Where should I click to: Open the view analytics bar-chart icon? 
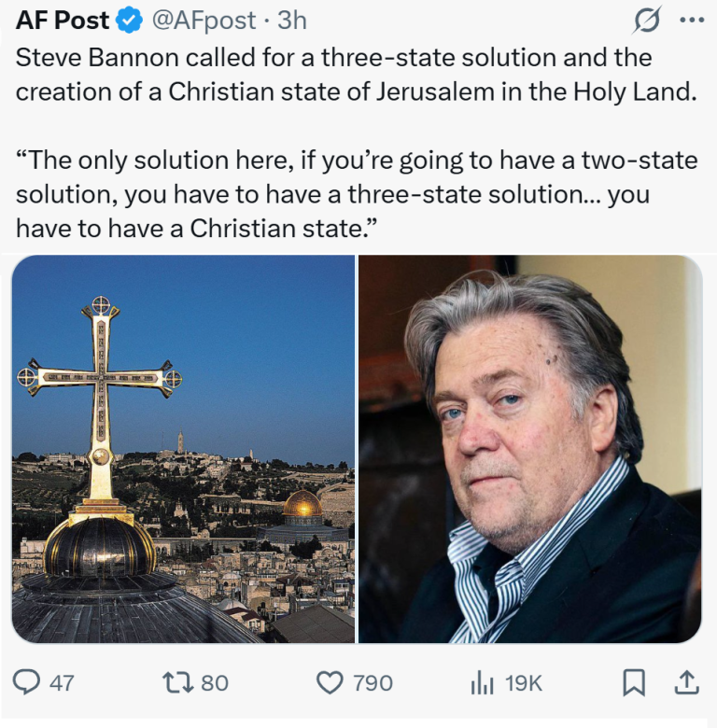click(x=482, y=683)
